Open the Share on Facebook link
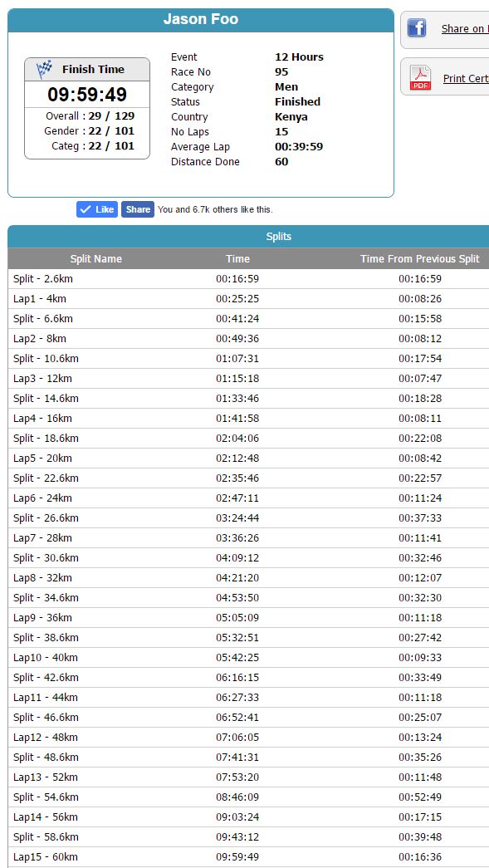The width and height of the screenshot is (489, 868). (x=465, y=29)
